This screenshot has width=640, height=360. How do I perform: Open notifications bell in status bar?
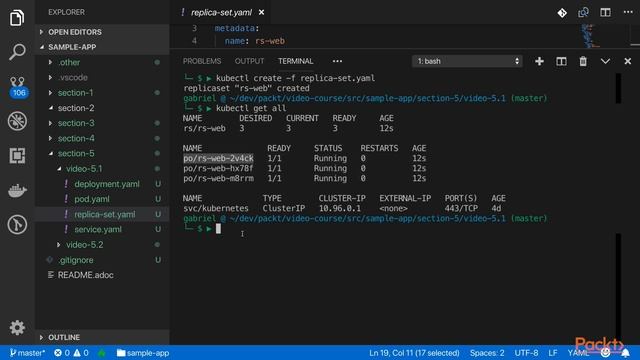pyautogui.click(x=625, y=353)
